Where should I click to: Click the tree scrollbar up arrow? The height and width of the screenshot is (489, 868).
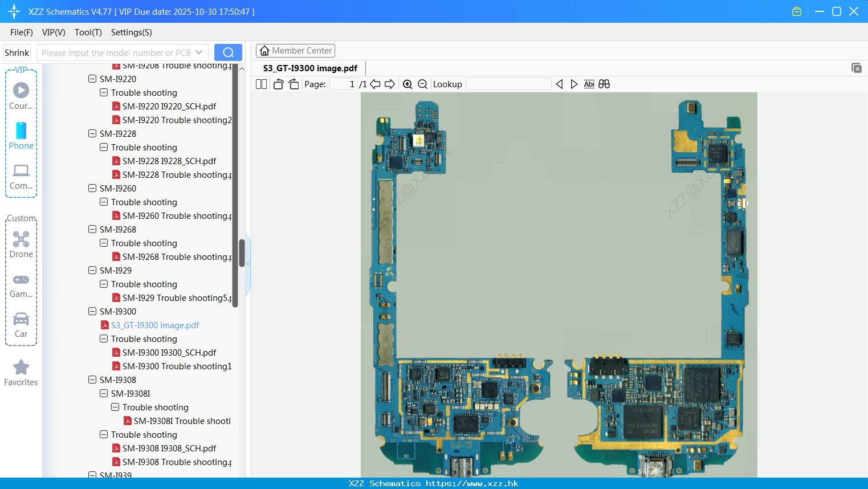tap(242, 68)
